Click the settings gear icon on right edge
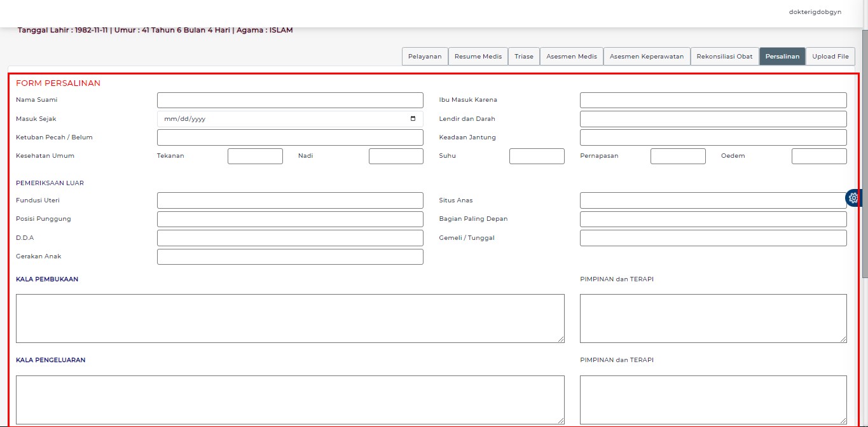 (x=853, y=198)
